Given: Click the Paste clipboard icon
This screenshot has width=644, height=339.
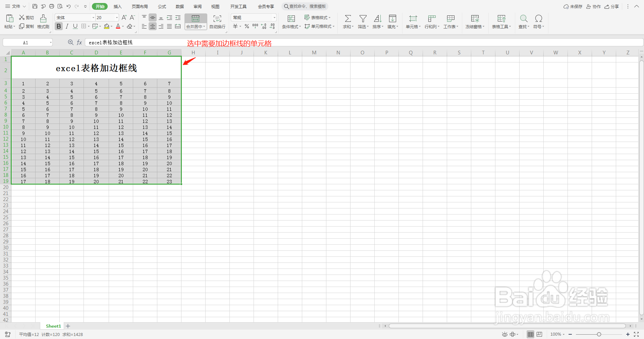Looking at the screenshot, I should pyautogui.click(x=10, y=18).
